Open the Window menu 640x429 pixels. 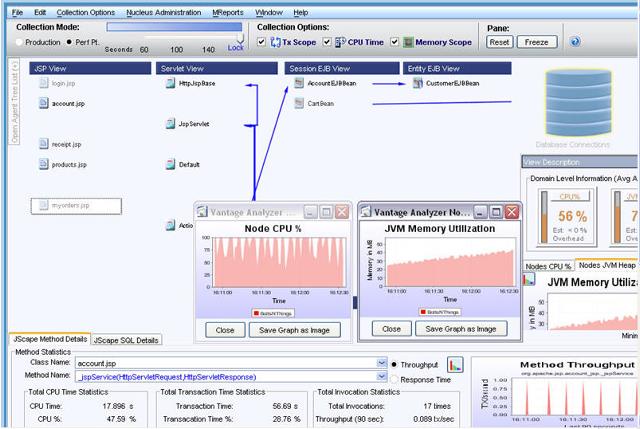click(269, 13)
